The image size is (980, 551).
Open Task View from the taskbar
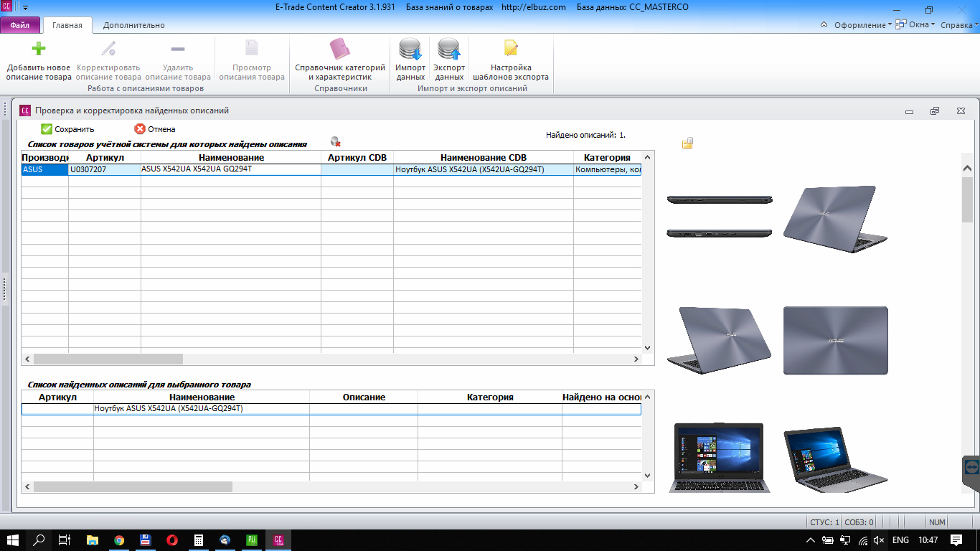click(x=65, y=540)
